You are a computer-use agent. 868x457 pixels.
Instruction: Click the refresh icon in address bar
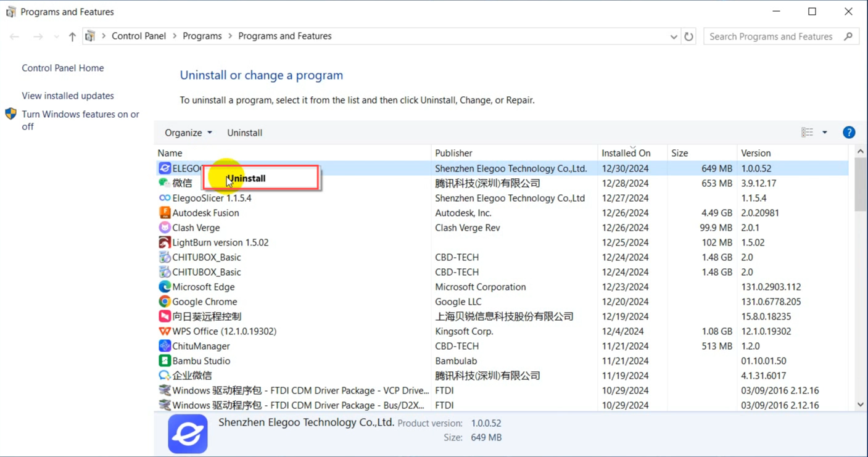688,36
